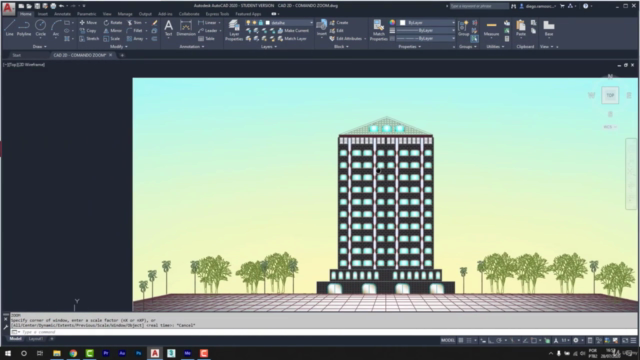Activate the Move command
The width and height of the screenshot is (640, 360).
pos(88,23)
